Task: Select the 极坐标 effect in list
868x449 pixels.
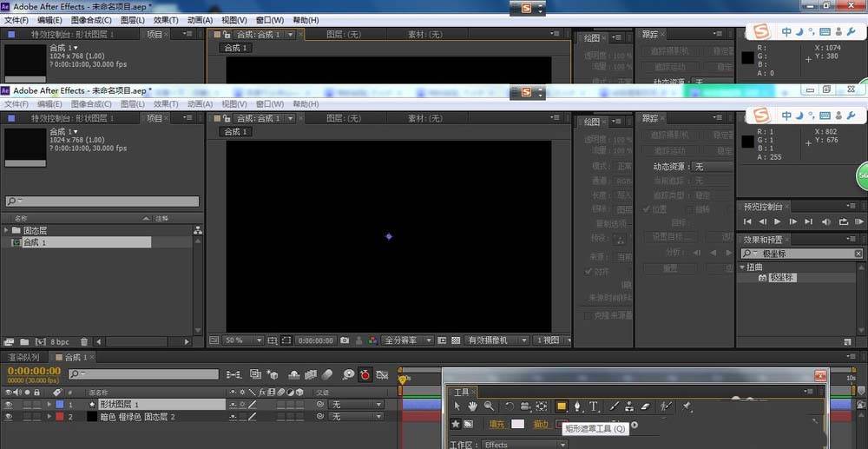Action: (783, 277)
